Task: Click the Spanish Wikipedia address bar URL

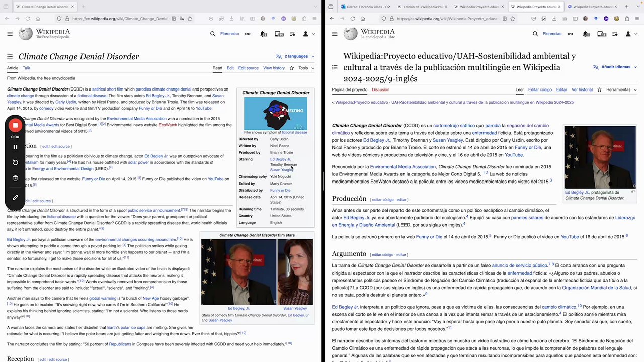Action: [448, 19]
